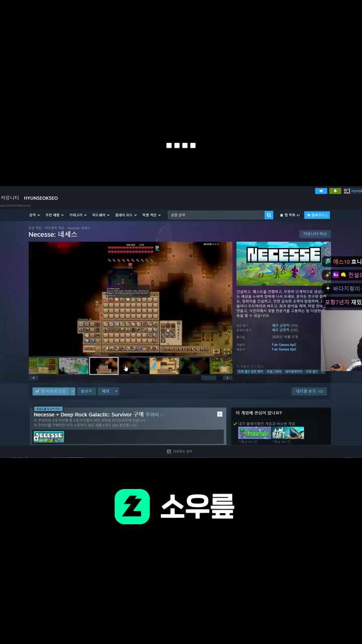The height and width of the screenshot is (644, 362).
Task: Click the Windows platform icon on bundle
Action: [x=220, y=414]
